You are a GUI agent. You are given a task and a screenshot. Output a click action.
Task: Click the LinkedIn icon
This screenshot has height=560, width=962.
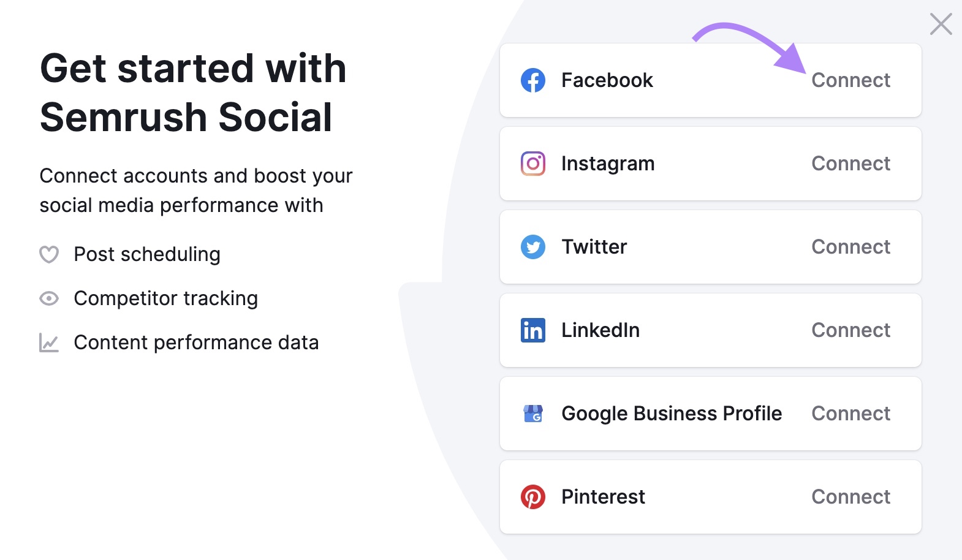click(534, 330)
